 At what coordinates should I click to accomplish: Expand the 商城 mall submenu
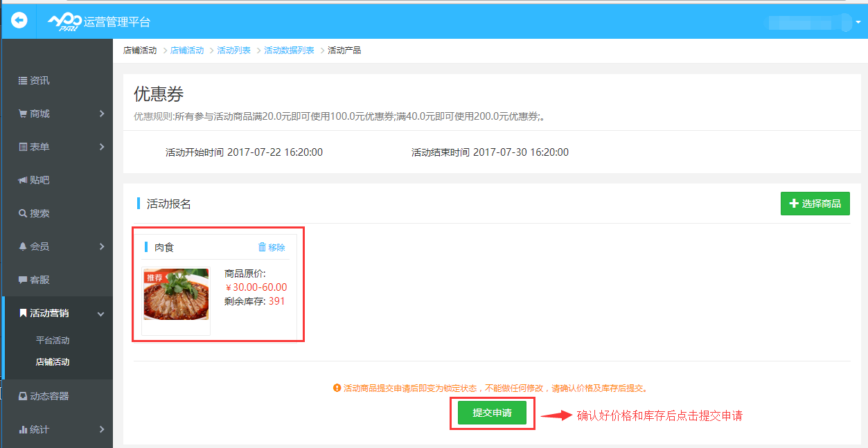tap(102, 113)
